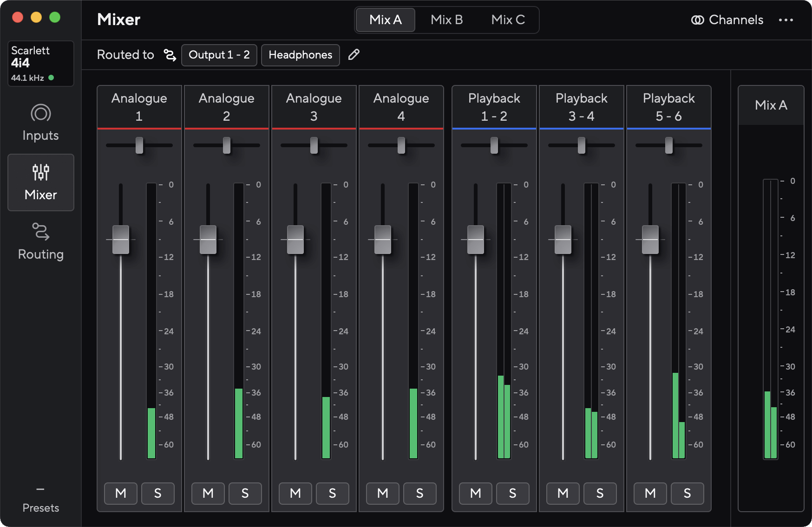
Task: Click the Analogue 2 volume fader knob
Action: (x=208, y=240)
